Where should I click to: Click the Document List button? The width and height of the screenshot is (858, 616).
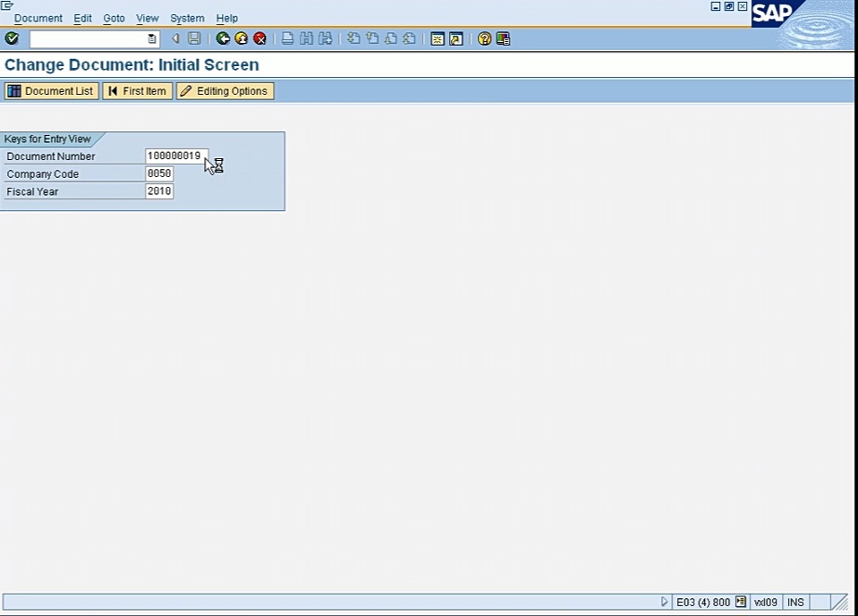pos(51,91)
